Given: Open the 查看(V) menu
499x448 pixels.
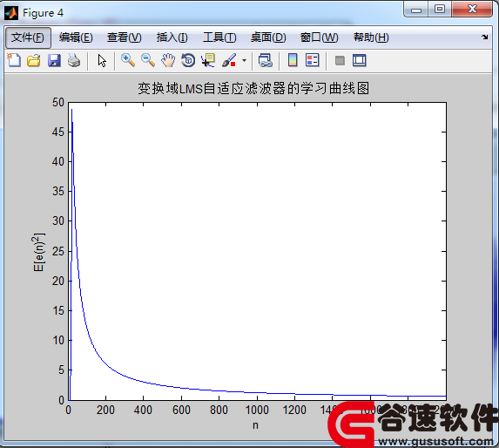Looking at the screenshot, I should (x=125, y=37).
